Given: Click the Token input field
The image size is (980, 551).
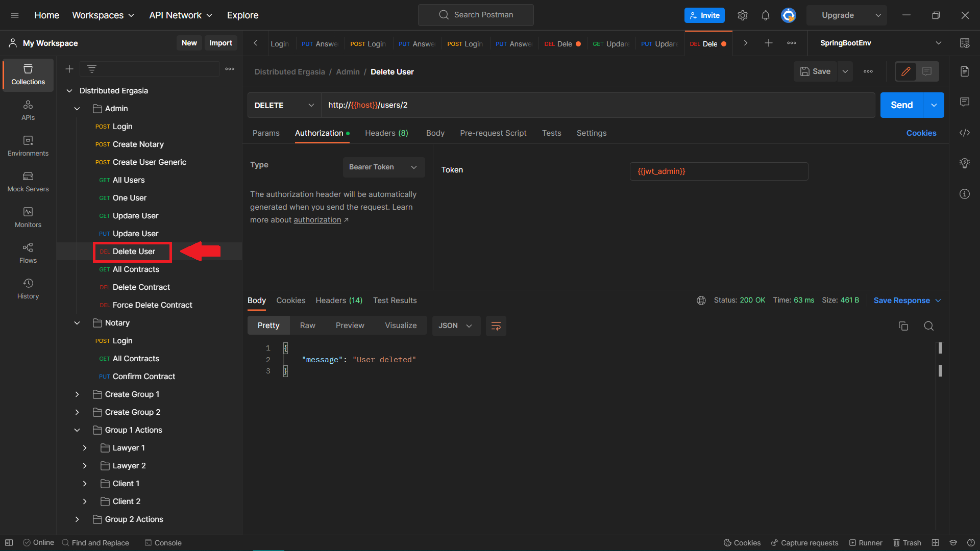Looking at the screenshot, I should point(719,171).
